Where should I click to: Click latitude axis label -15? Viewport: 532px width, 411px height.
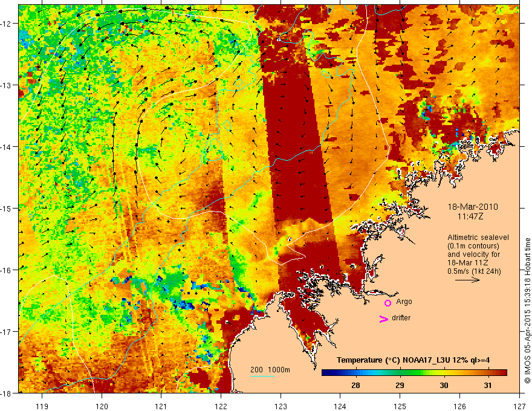pyautogui.click(x=7, y=208)
